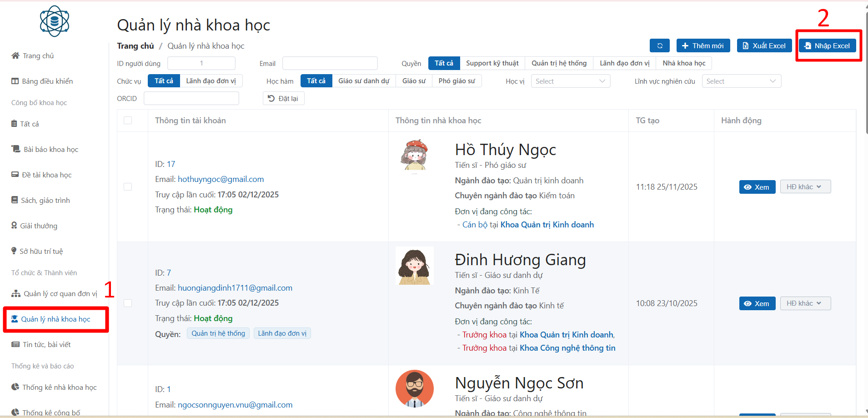Viewport: 868px width, 418px height.
Task: Click the atom logo in the sidebar
Action: point(54,21)
